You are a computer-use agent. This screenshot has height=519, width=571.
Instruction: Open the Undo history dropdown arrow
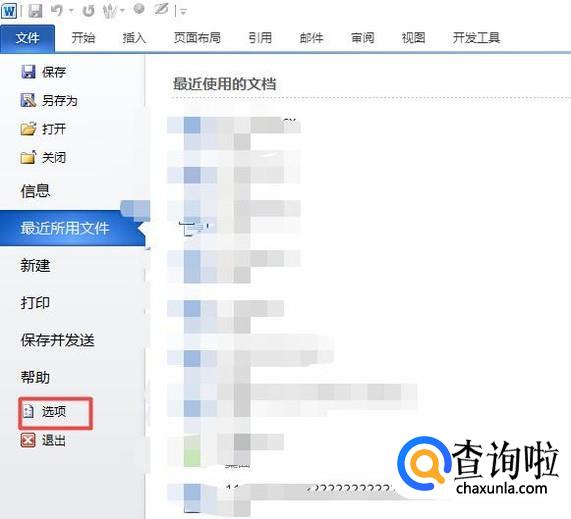(x=71, y=11)
